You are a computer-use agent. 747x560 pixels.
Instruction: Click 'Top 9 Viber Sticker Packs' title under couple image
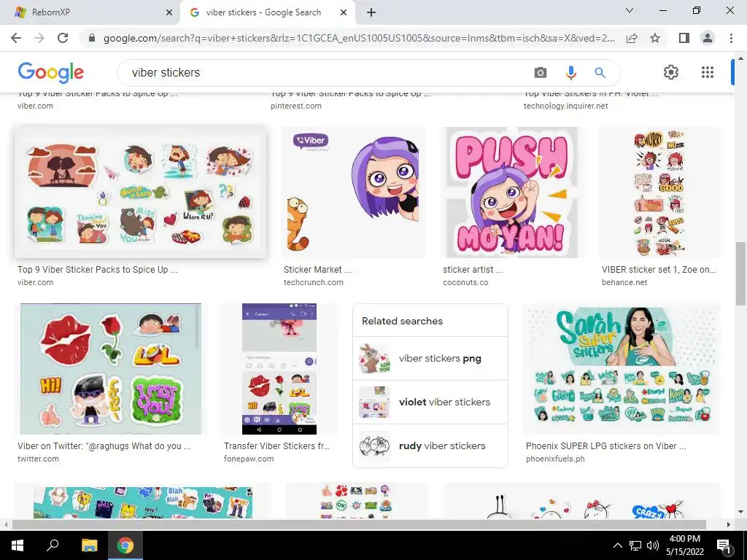tap(98, 270)
